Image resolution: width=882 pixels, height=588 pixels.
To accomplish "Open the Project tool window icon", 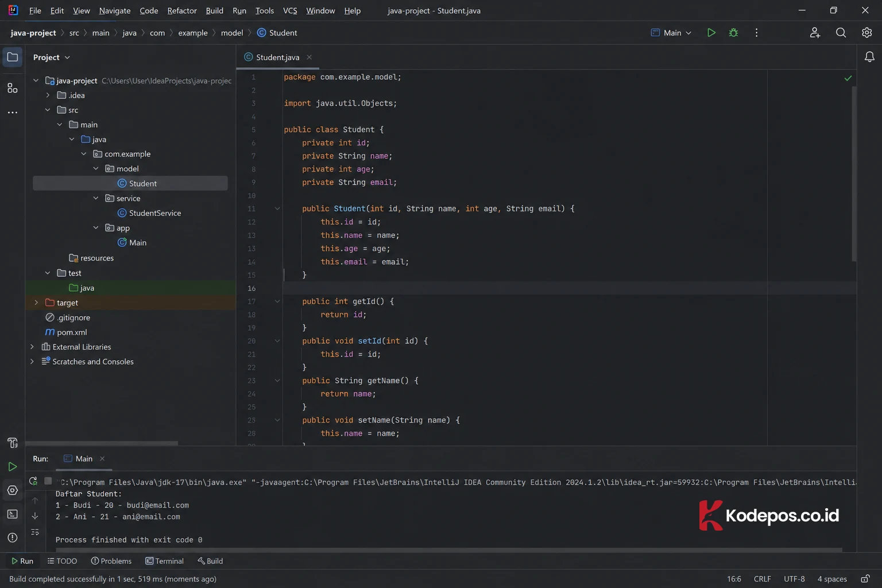I will (13, 57).
